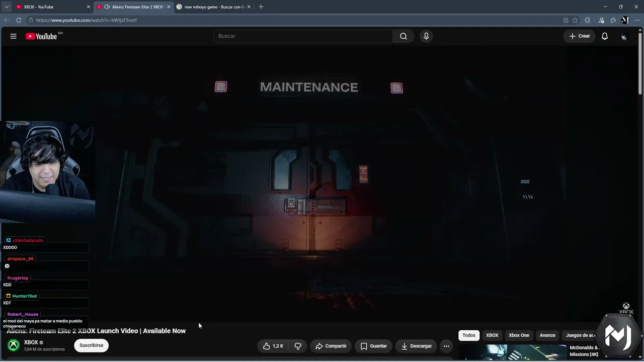Select the Aliens: Fireteam Elite 2 tab
644x362 pixels.
133,7
